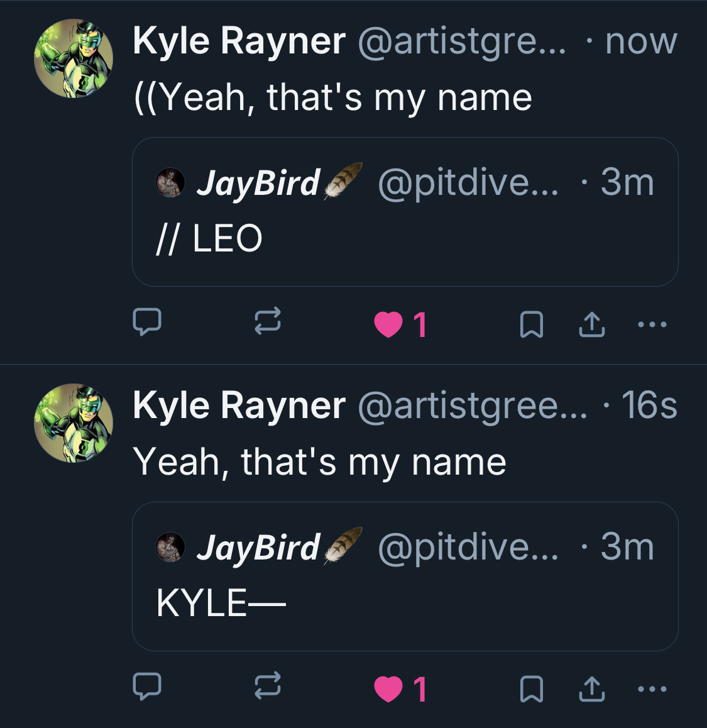Screen dimensions: 707x728
Task: Unlike the post quoting "KYLE—"
Action: (x=388, y=689)
